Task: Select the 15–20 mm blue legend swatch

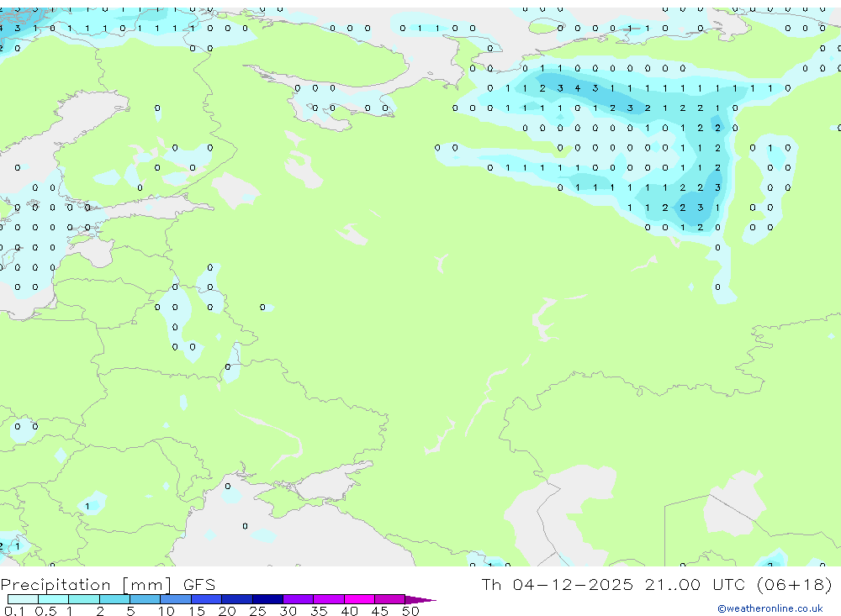Action: [206, 599]
